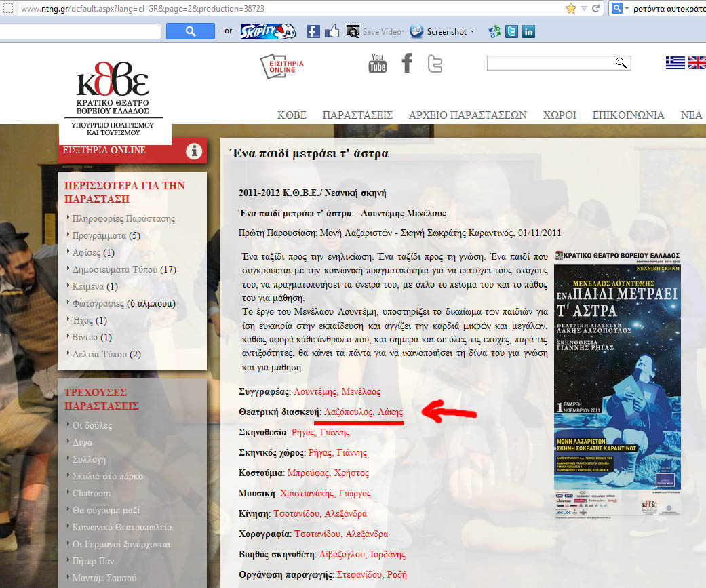This screenshot has height=588, width=706.
Task: Open Βίντεο (1) sidebar link
Action: pos(92,337)
